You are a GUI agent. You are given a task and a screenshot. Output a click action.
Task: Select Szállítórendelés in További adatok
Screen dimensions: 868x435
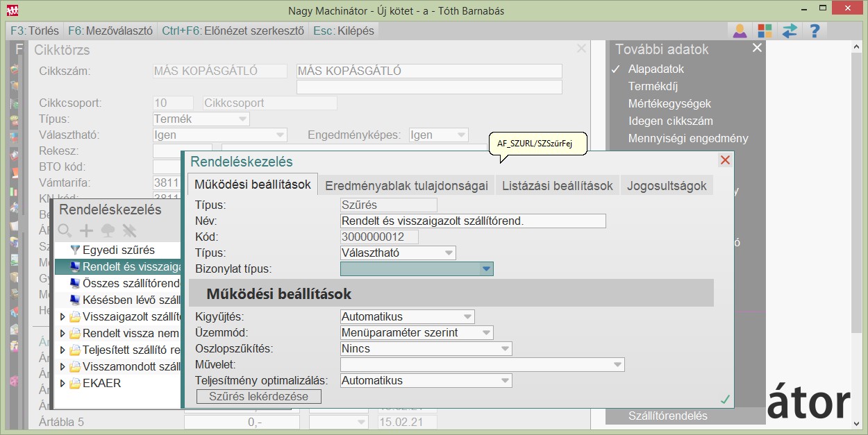(x=668, y=416)
